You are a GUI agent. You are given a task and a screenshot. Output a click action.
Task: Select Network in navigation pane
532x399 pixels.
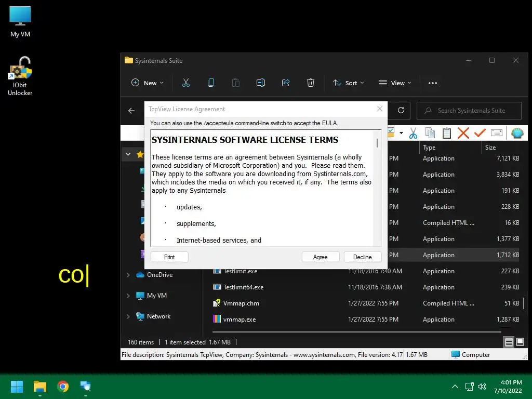158,316
